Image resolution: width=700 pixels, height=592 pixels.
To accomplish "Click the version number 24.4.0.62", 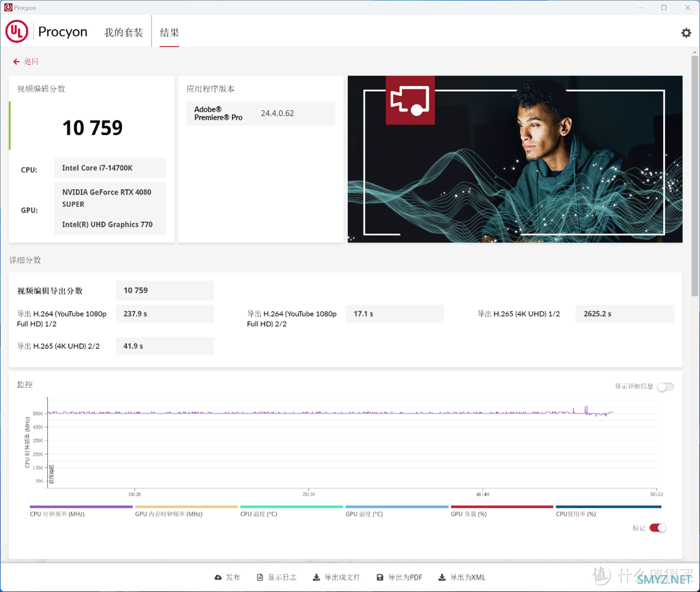I will pos(277,113).
